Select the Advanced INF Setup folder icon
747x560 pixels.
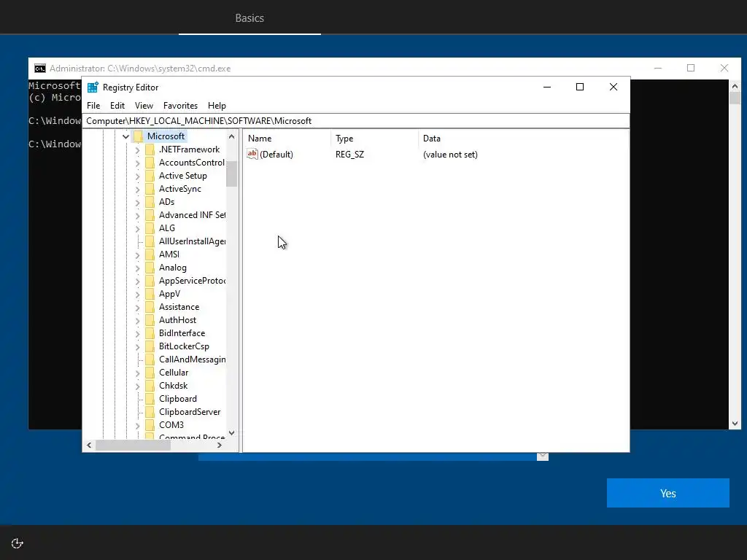(x=150, y=215)
